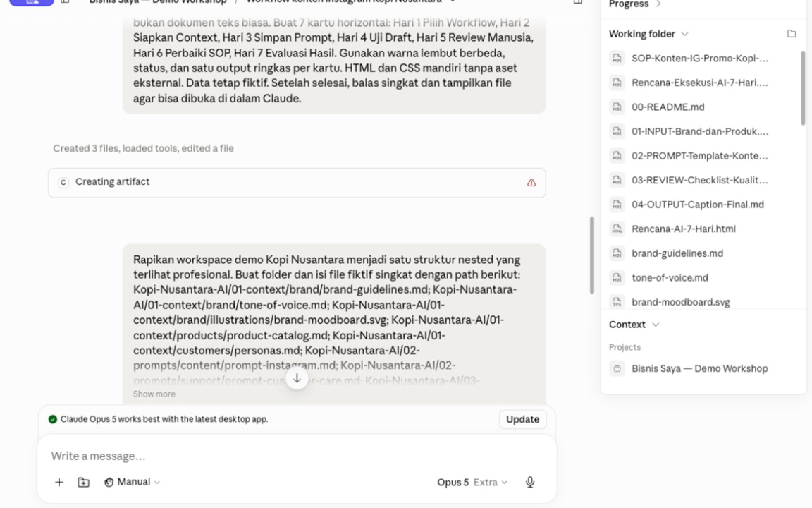
Task: Expand the message with Show more
Action: 154,394
